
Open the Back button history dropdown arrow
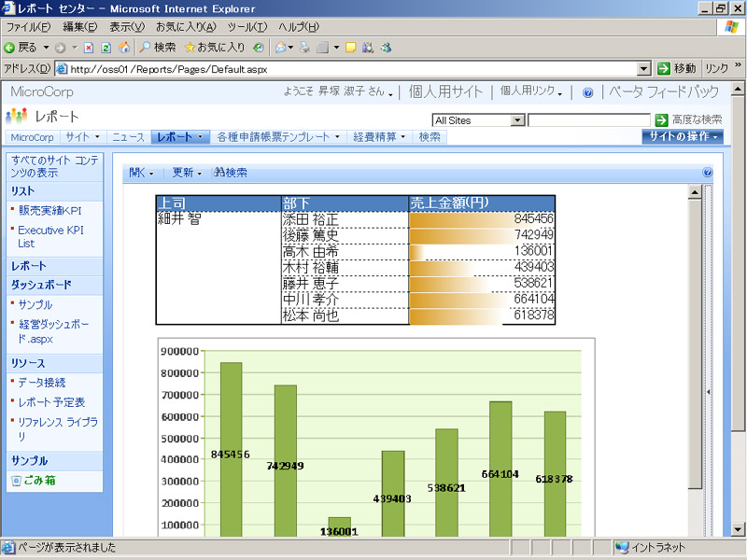46,48
